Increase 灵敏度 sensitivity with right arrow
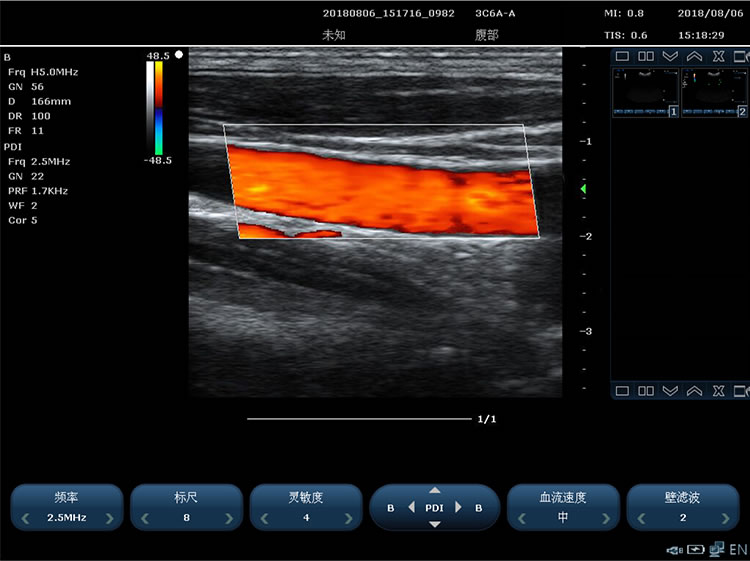This screenshot has height=561, width=750. point(347,518)
